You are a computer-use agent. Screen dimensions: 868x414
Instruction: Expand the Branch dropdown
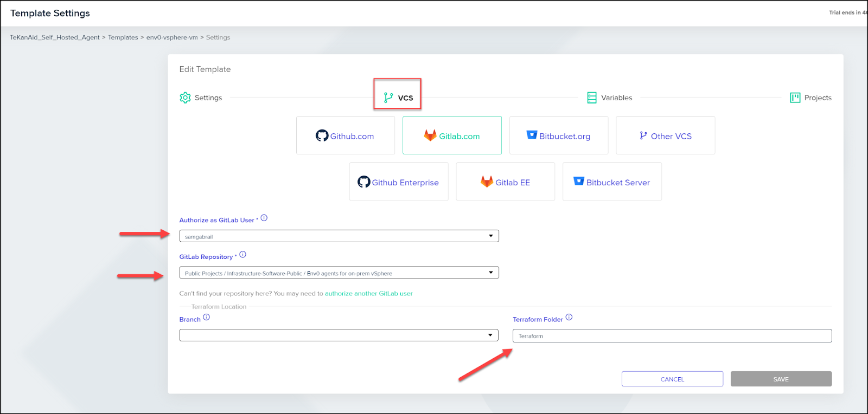[339, 335]
